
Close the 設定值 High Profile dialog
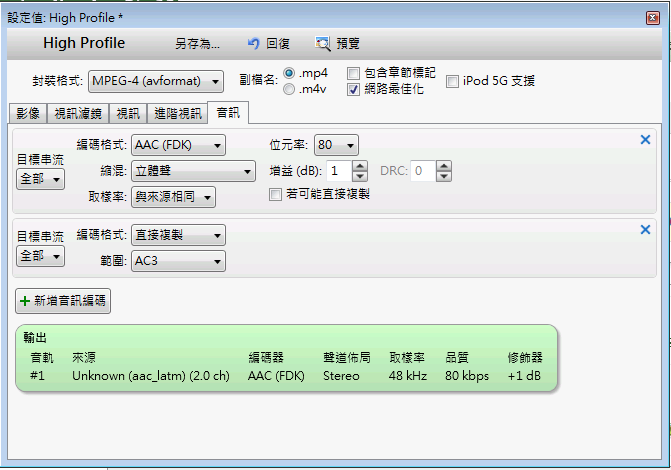[x=653, y=18]
